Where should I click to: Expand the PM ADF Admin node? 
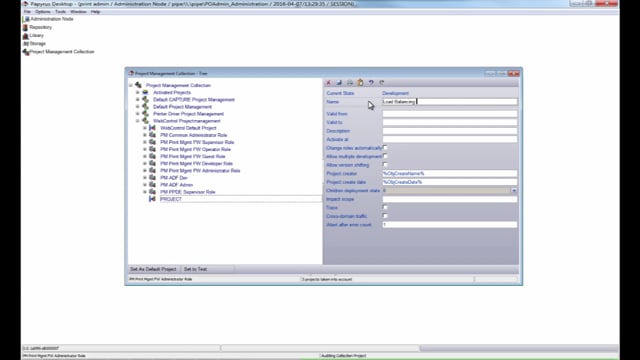coord(145,184)
